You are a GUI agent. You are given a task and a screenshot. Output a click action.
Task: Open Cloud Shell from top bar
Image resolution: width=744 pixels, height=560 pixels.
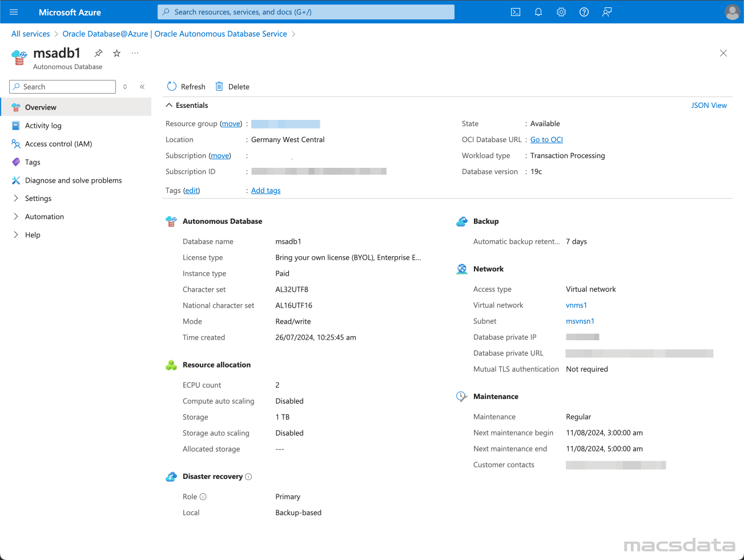point(516,12)
